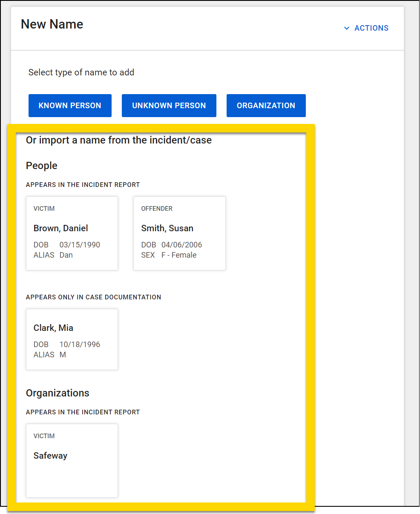Select the offender Smith, Susan card

point(179,233)
